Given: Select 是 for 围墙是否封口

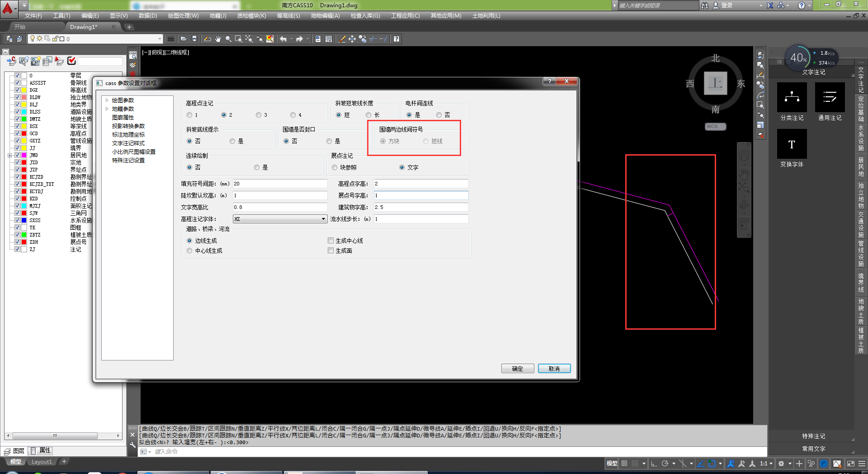Looking at the screenshot, I should coord(329,141).
